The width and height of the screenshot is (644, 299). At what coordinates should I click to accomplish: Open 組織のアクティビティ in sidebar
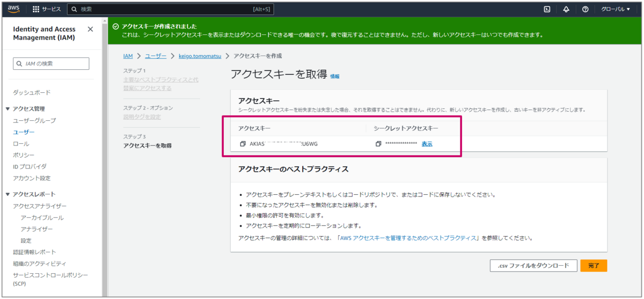[40, 264]
